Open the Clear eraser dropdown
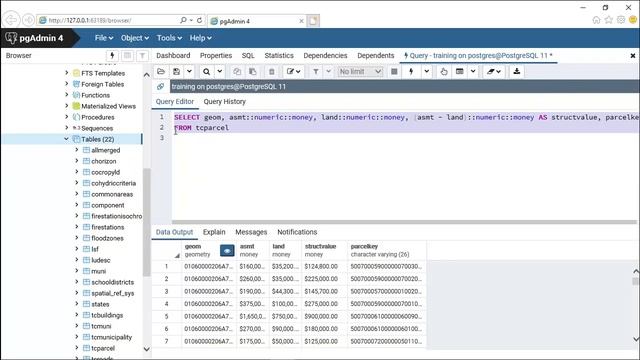Screen dimensions: 640x360 (x=494, y=71)
